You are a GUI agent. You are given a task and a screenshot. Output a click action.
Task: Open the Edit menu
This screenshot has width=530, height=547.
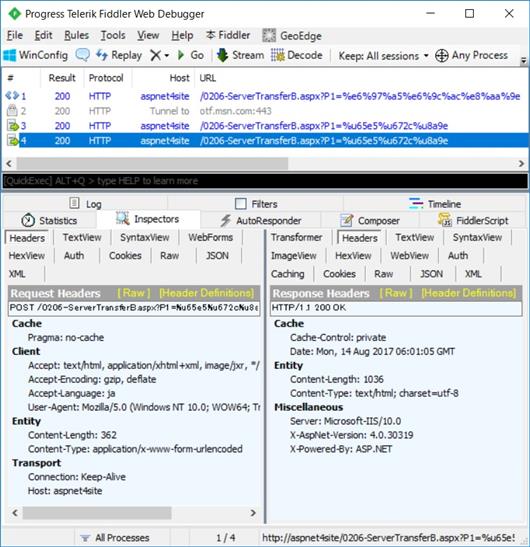click(x=43, y=35)
